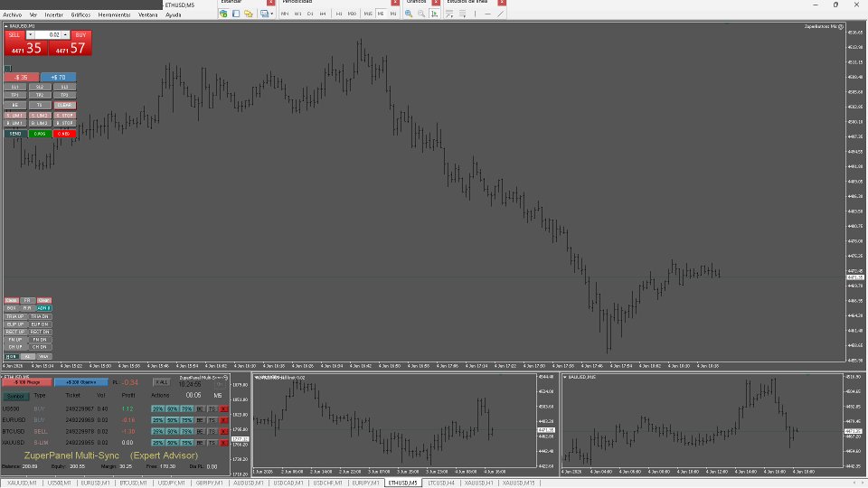The width and height of the screenshot is (868, 488).
Task: Open the Insertar menu
Action: (53, 15)
